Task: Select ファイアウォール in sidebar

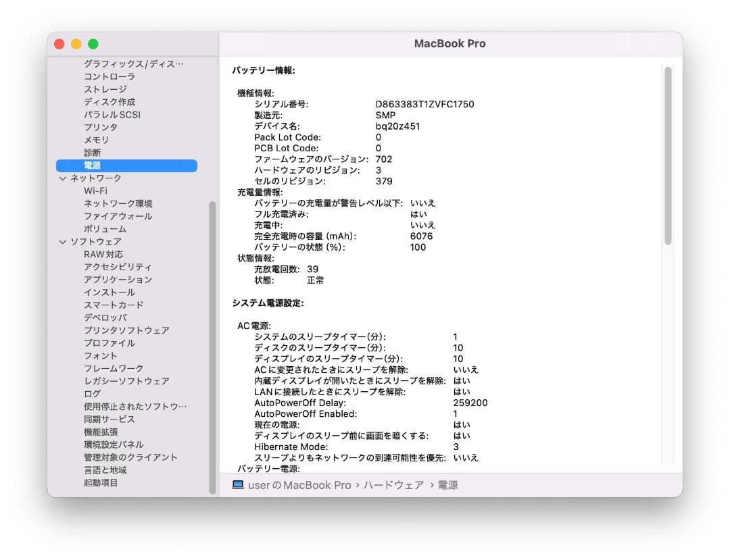Action: tap(118, 216)
